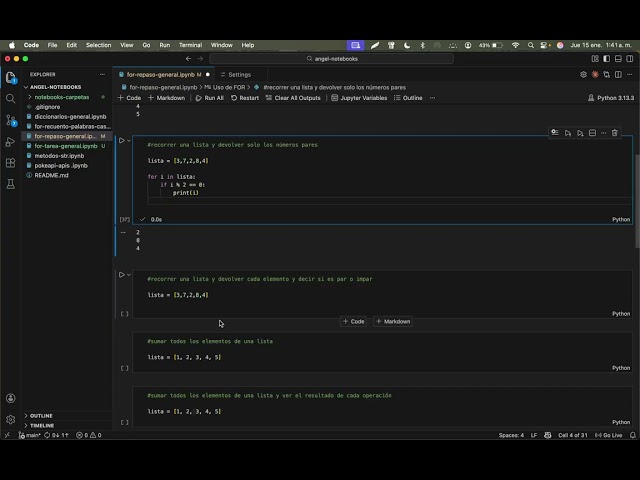Open the Source Control view
The image size is (640, 480).
click(11, 120)
